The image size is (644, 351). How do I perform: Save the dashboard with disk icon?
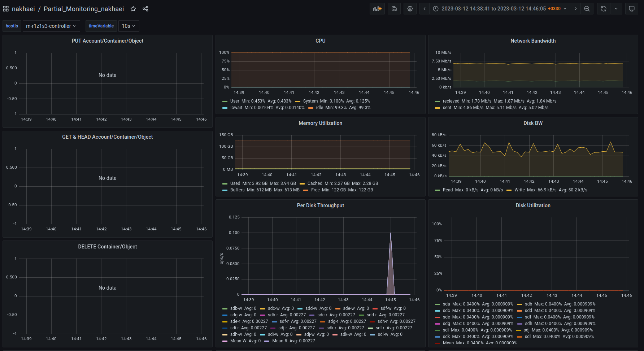pyautogui.click(x=394, y=9)
